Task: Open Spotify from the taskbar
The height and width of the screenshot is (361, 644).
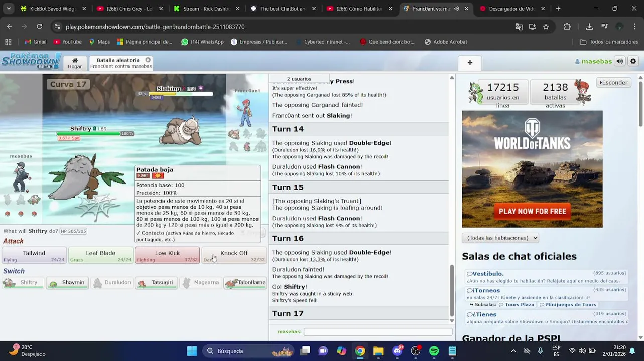Action: [434, 351]
